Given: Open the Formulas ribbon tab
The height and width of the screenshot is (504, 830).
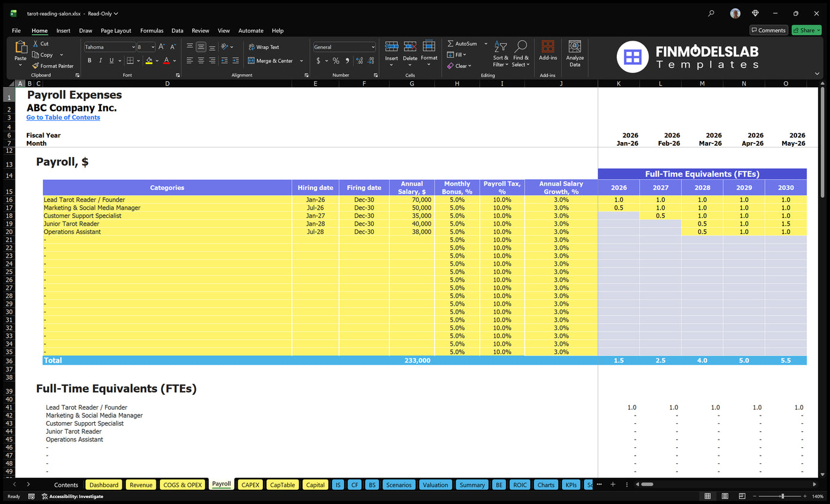Looking at the screenshot, I should click(152, 30).
